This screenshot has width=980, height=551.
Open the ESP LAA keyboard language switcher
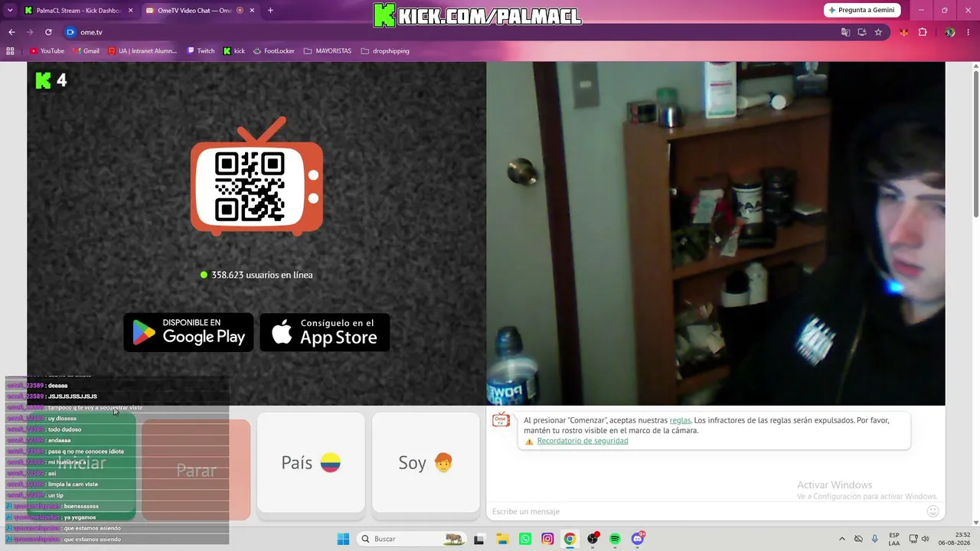click(894, 539)
